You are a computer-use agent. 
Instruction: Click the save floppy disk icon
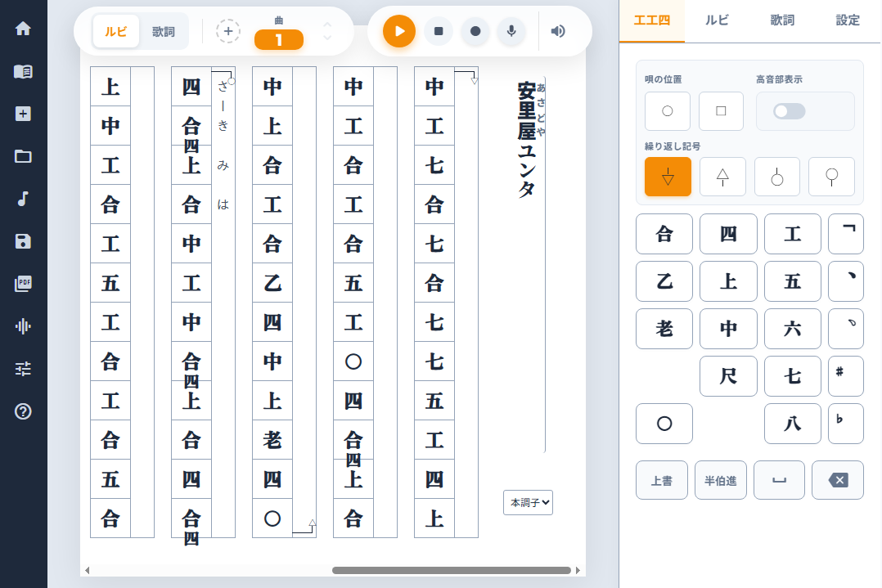[x=23, y=241]
